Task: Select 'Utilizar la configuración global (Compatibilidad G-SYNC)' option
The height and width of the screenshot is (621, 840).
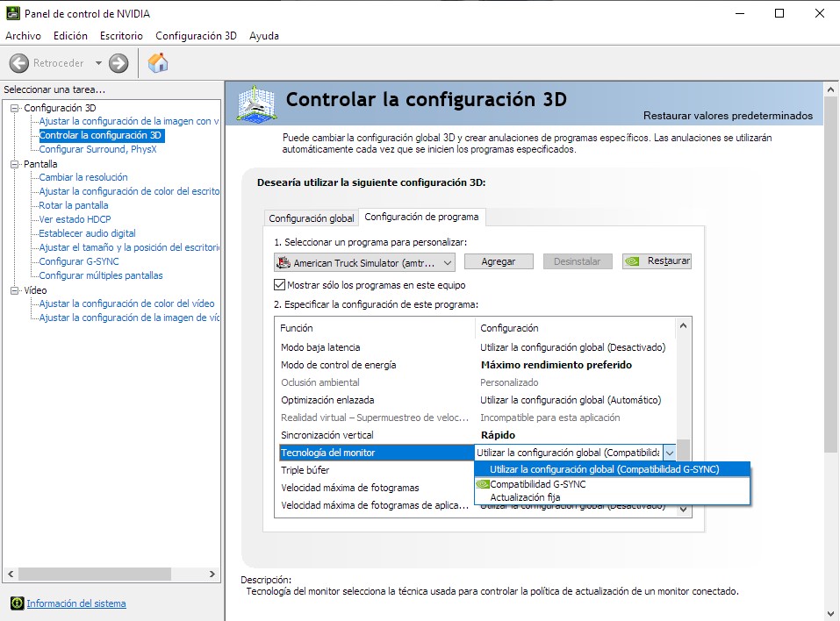Action: [612, 469]
